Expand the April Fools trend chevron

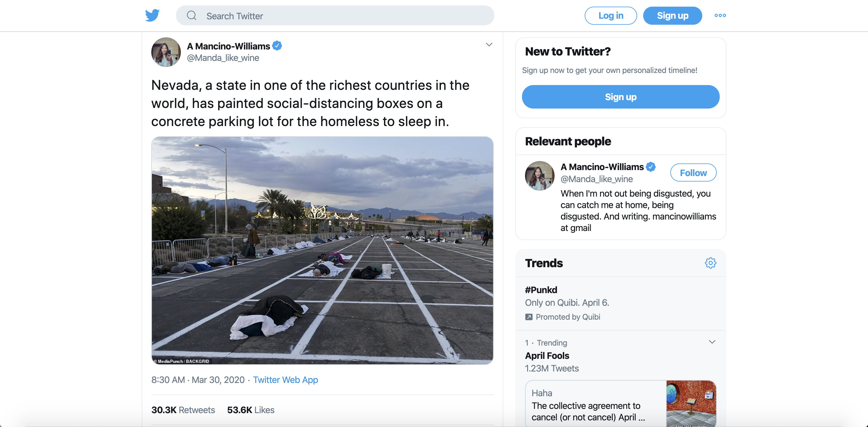712,342
